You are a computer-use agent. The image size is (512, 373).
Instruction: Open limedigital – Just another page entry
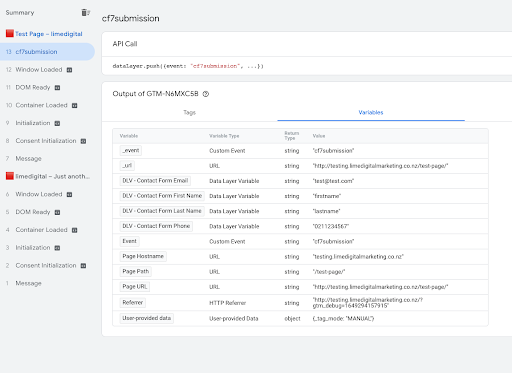tap(53, 176)
